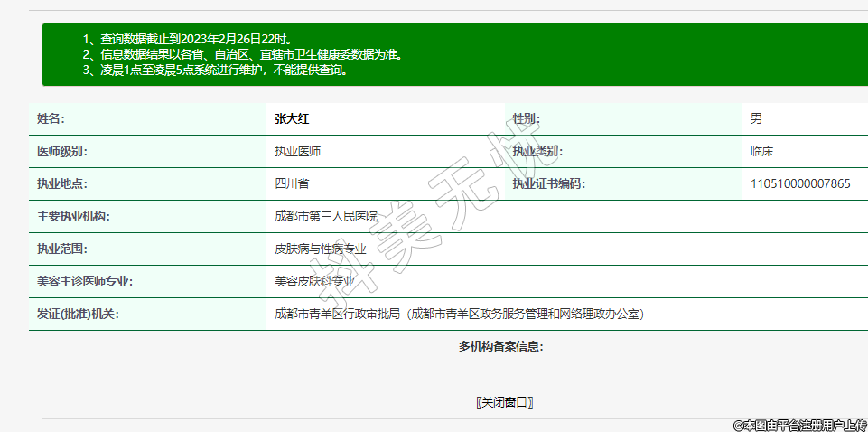Click the 医师级别 label
This screenshot has width=868, height=432.
click(62, 151)
